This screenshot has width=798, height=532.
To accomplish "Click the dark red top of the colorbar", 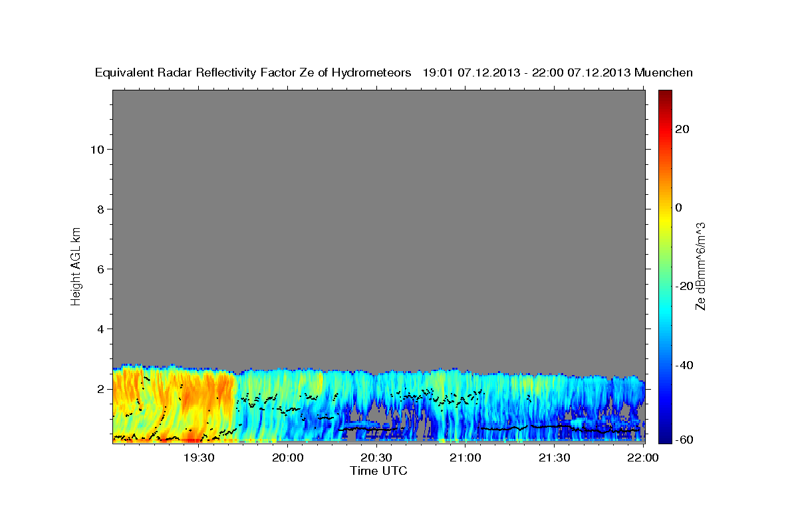I will click(x=665, y=94).
